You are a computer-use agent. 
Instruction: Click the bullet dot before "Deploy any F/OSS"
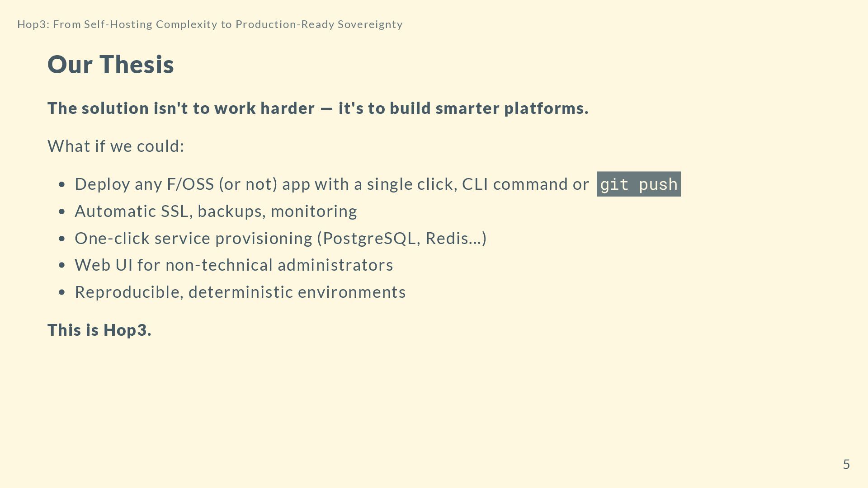click(62, 185)
